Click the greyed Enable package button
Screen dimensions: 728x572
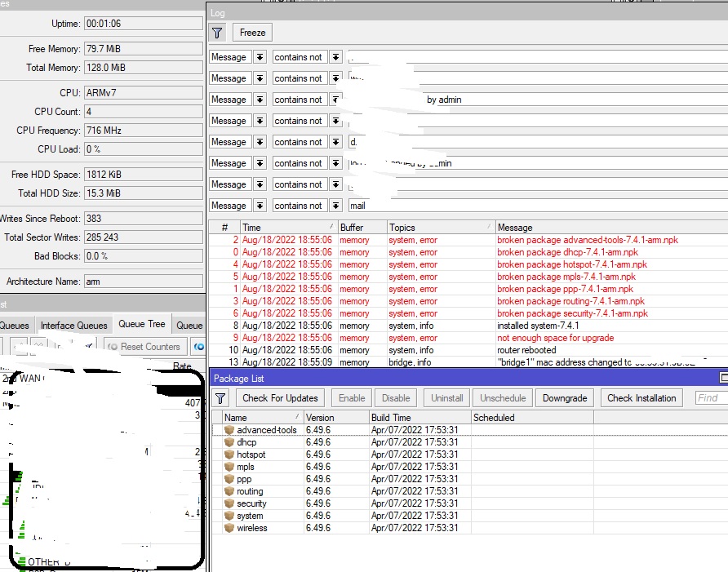pyautogui.click(x=352, y=398)
